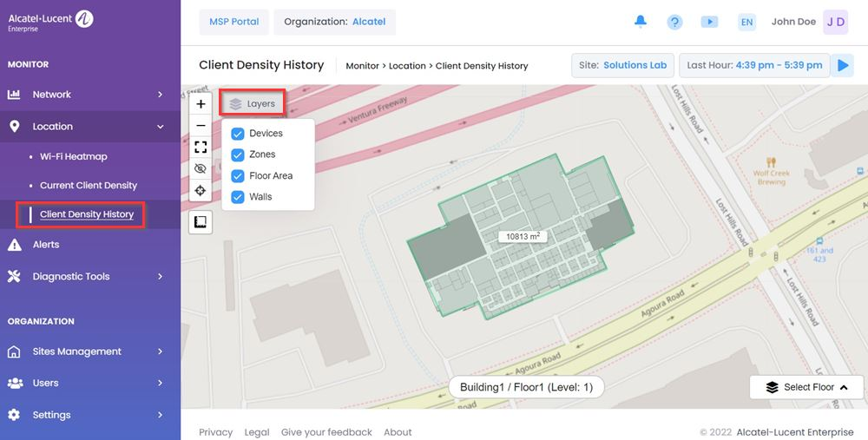Change language with the EN button

746,23
